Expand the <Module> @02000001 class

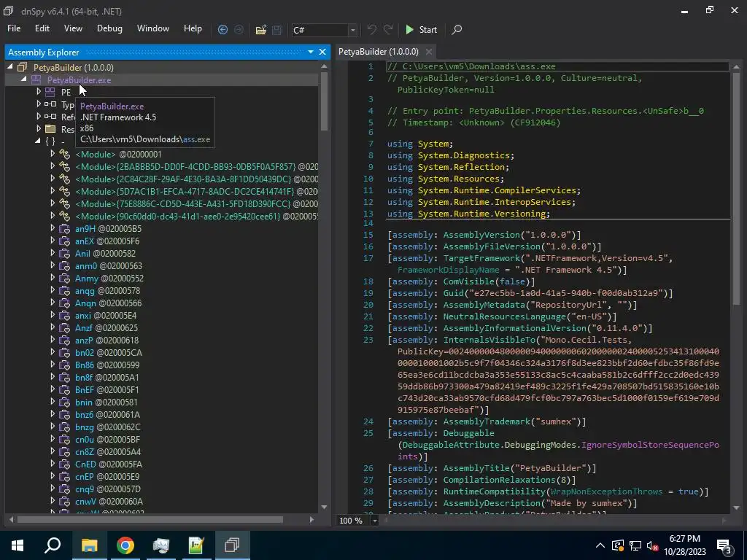click(53, 153)
